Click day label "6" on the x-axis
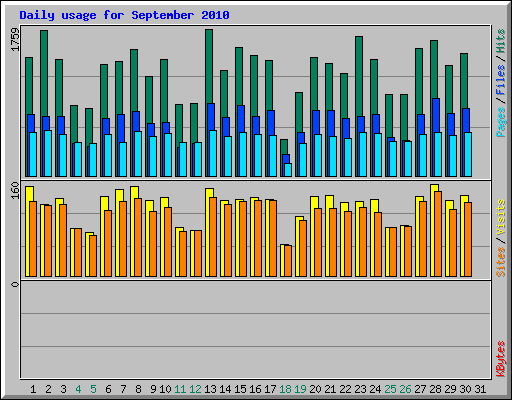The image size is (512, 400). [x=108, y=389]
